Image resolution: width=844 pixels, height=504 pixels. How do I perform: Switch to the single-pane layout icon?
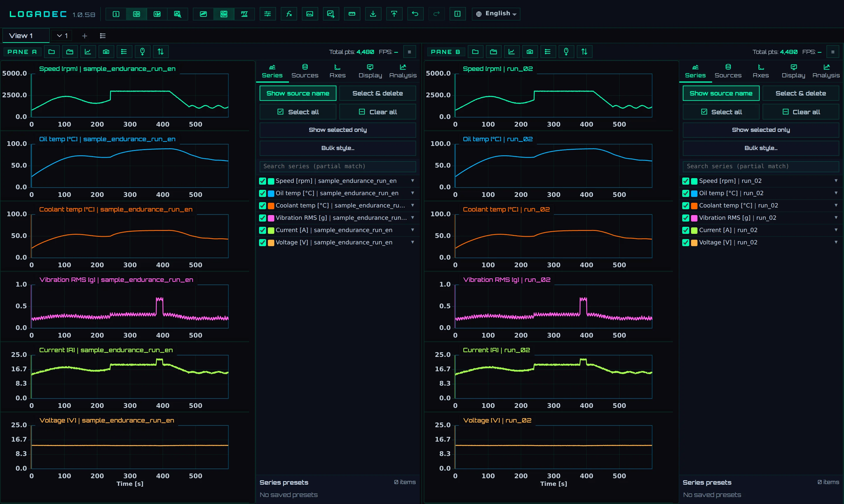pyautogui.click(x=116, y=14)
